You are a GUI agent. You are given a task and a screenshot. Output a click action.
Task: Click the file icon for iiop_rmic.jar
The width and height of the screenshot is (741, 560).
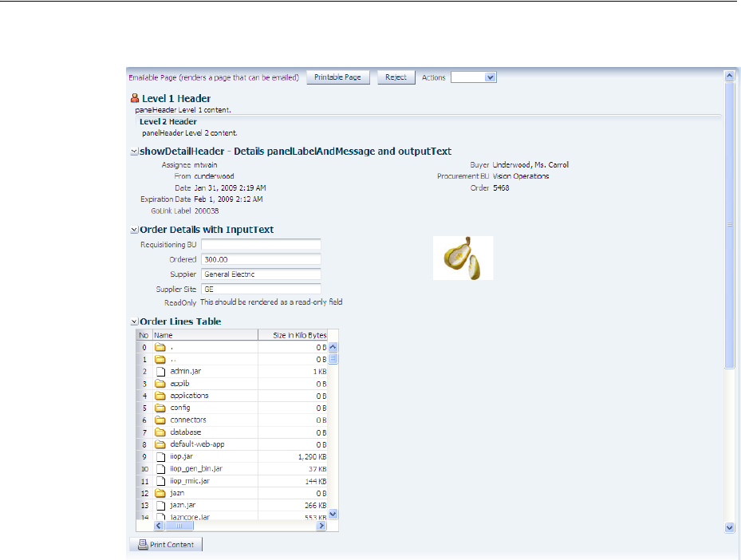click(160, 482)
